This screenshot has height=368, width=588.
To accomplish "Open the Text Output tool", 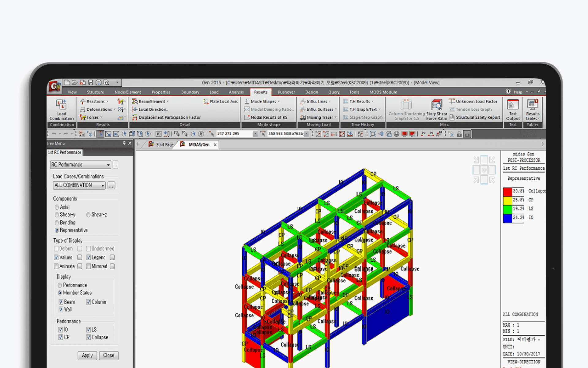I will click(513, 109).
